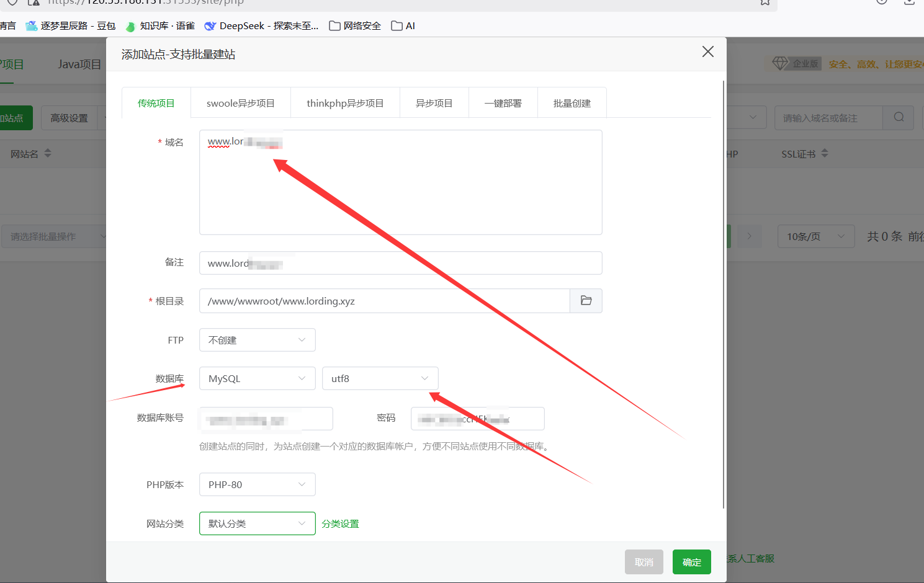Switch to the swoole异步项目 tab

(241, 103)
